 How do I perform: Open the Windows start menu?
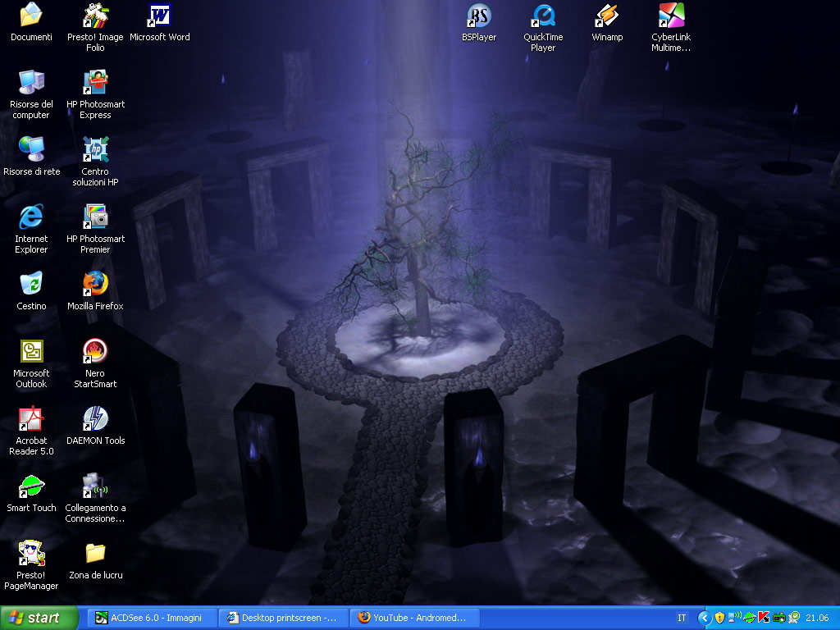[x=39, y=618]
